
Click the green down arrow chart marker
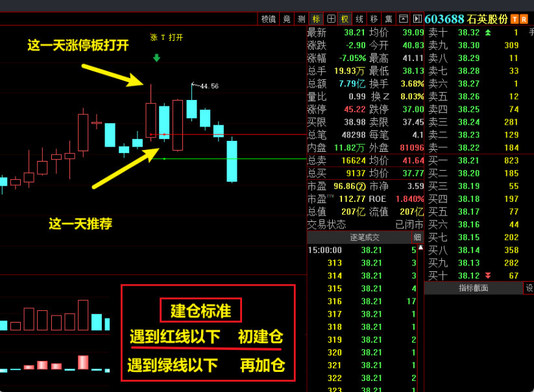click(156, 58)
